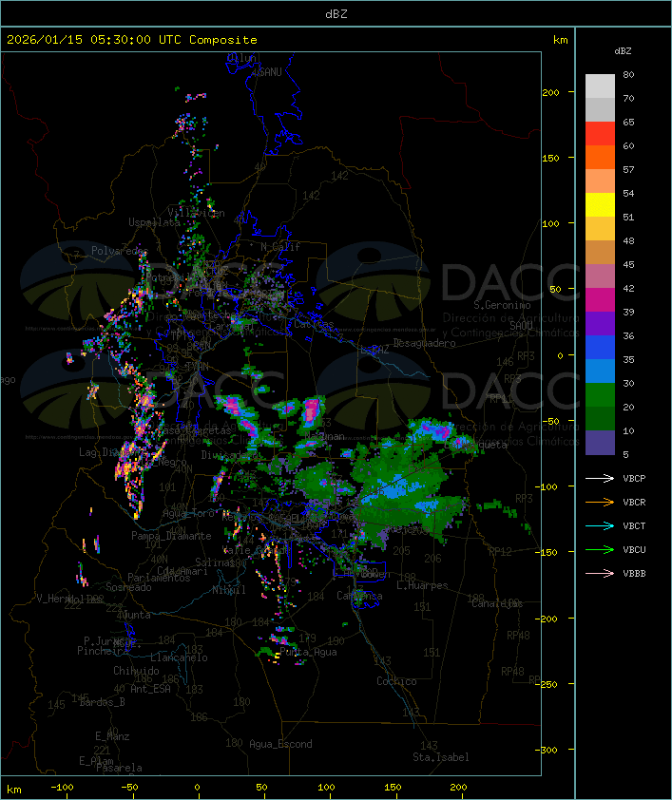Click the Llancanelo map label
This screenshot has height=800, width=672.
click(x=179, y=657)
